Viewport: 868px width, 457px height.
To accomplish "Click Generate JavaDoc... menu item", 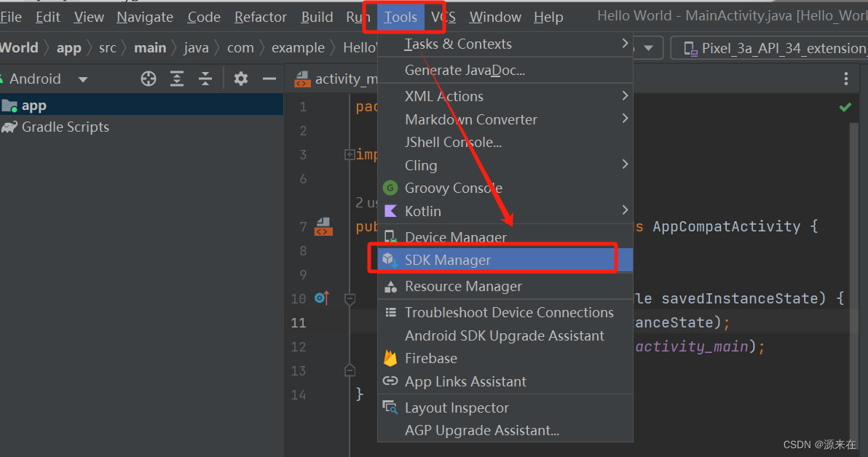I will (x=505, y=71).
